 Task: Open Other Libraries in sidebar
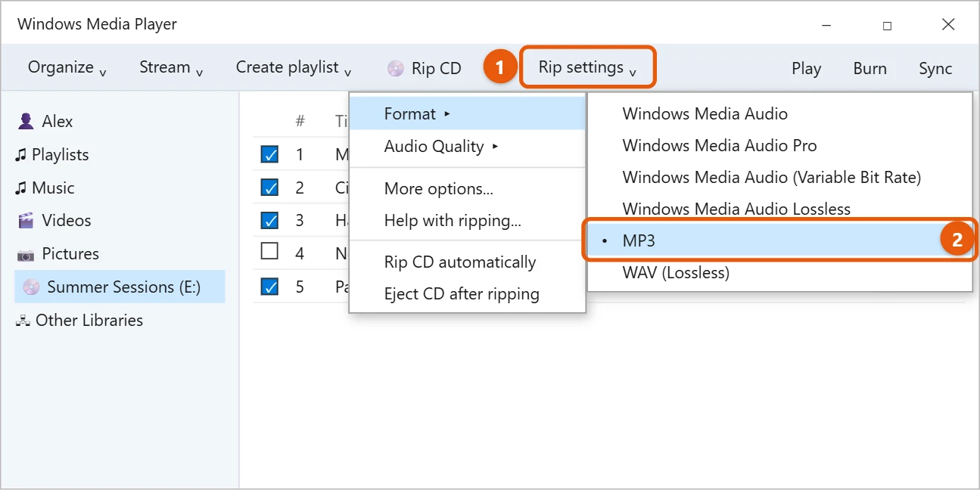tap(120, 320)
